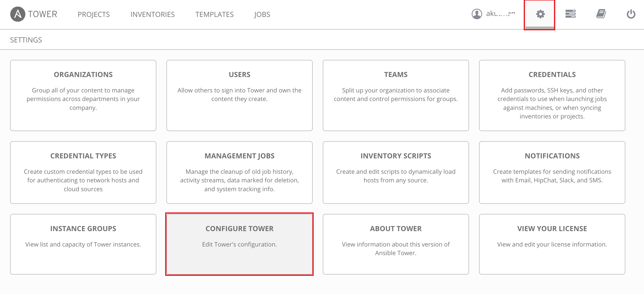Open the View Your License card
The width and height of the screenshot is (644, 294).
point(552,244)
